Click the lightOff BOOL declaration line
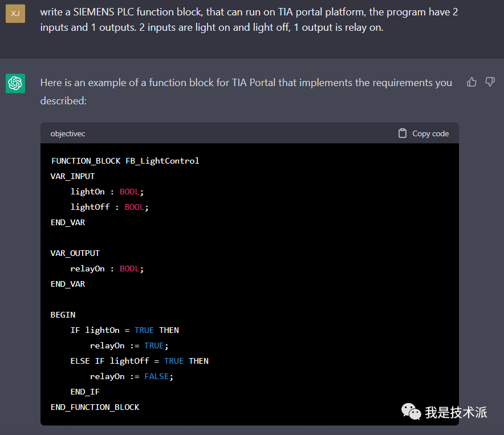The image size is (504, 435). coord(109,207)
